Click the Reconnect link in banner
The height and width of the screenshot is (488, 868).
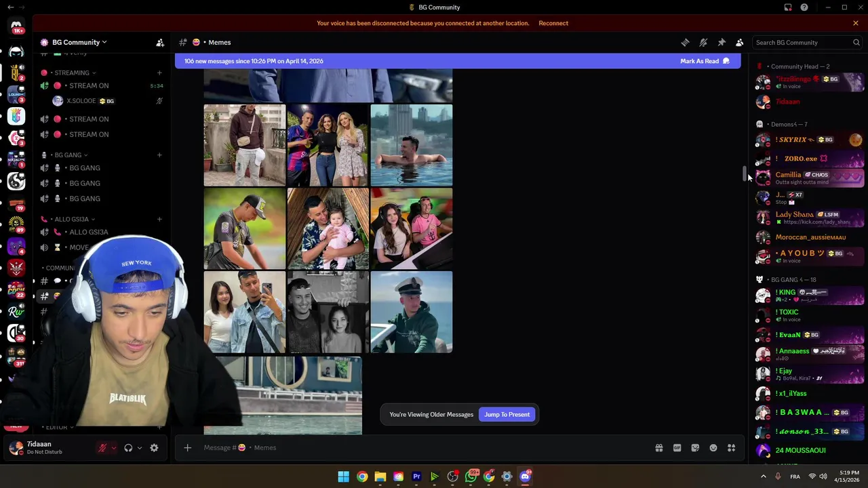(553, 23)
